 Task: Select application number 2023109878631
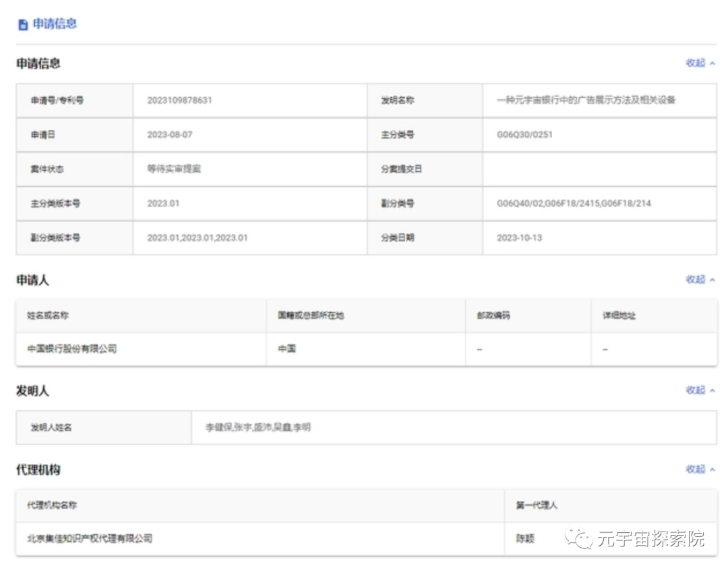[x=179, y=101]
